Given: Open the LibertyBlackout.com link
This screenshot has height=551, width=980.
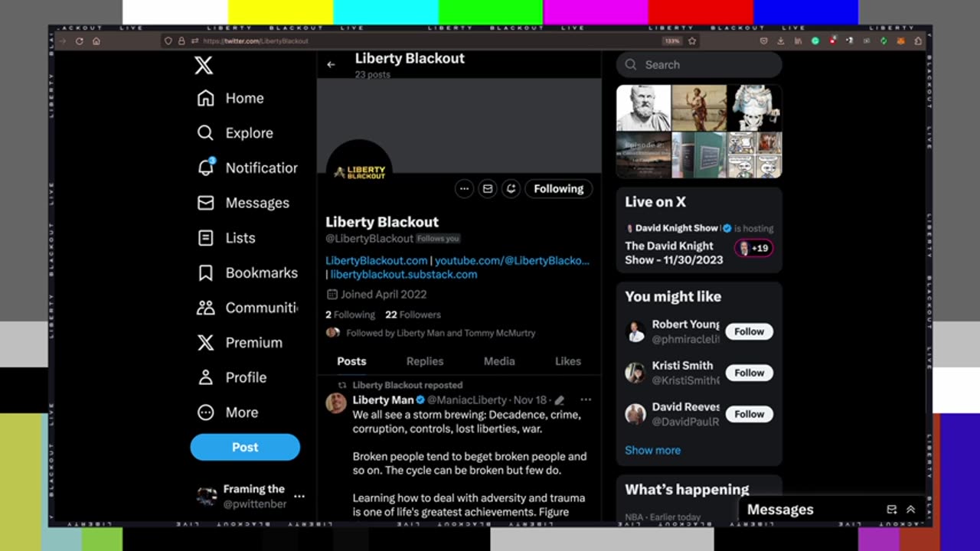Looking at the screenshot, I should (x=377, y=260).
